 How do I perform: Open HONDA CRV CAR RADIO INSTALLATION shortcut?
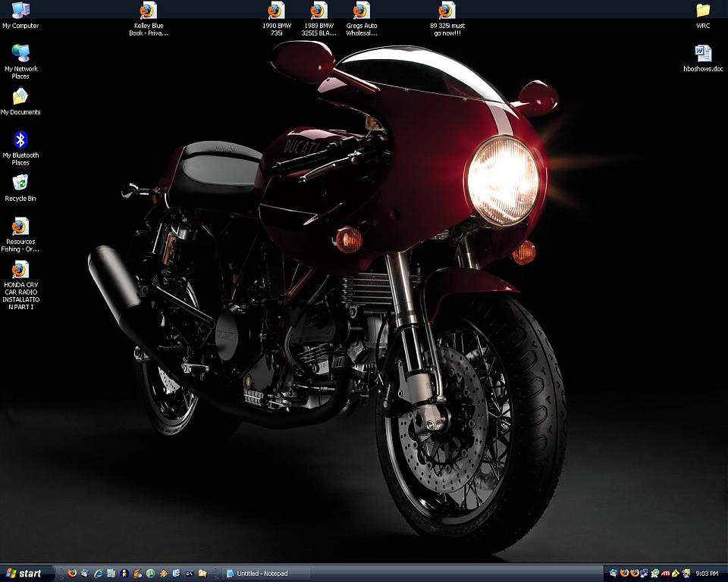[x=20, y=270]
